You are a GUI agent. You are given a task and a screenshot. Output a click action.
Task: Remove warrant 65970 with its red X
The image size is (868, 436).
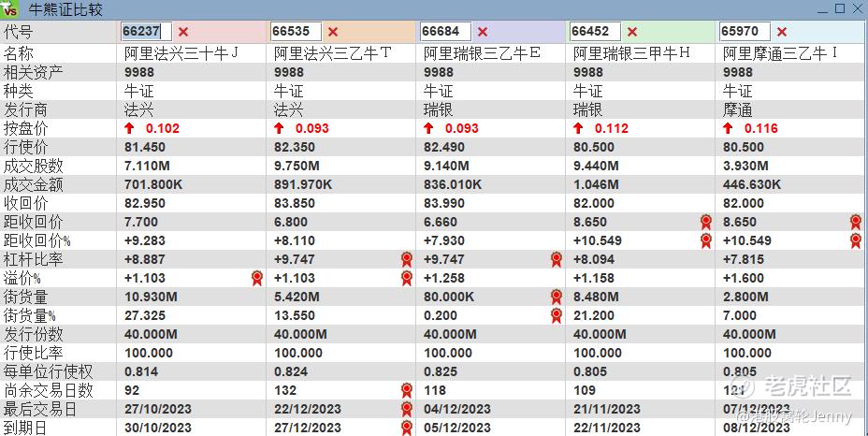[x=782, y=32]
